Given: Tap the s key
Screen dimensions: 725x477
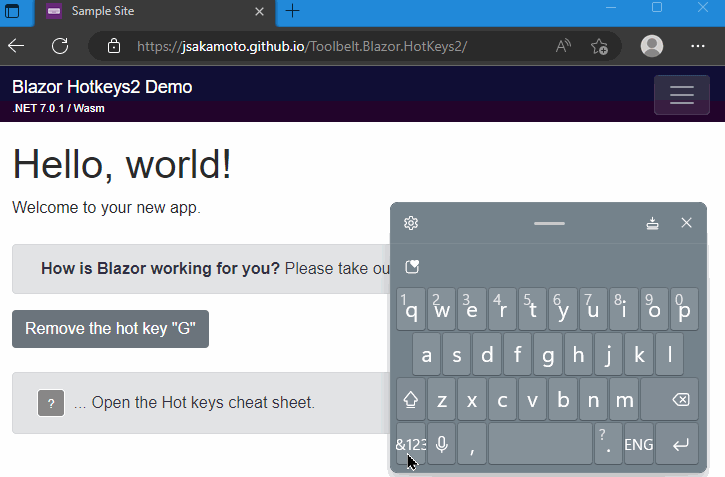Looking at the screenshot, I should click(457, 354).
